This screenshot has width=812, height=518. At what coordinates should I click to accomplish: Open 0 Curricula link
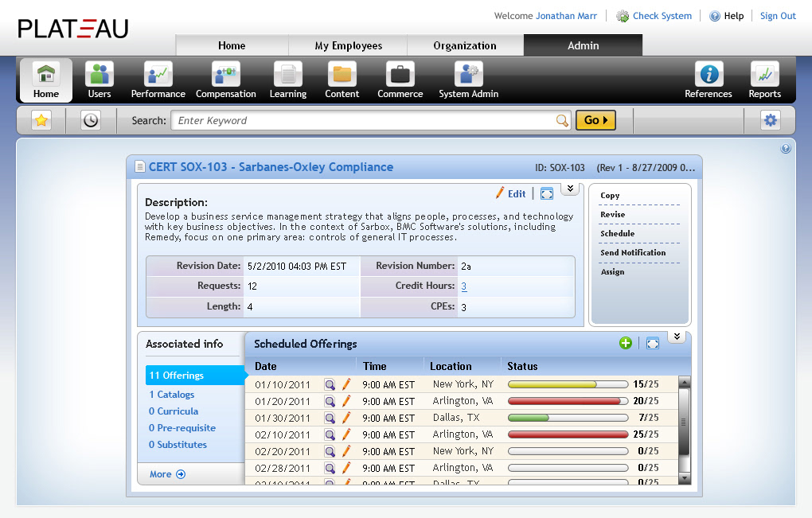click(x=174, y=411)
